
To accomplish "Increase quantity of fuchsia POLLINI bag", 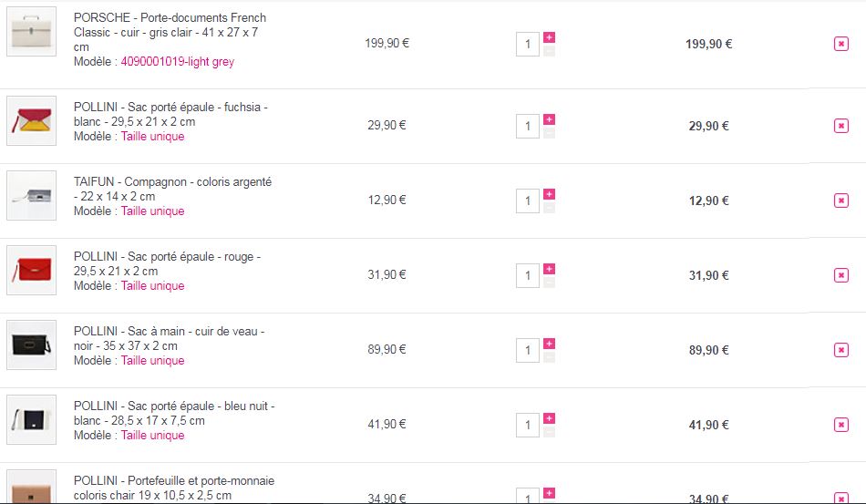I will 549,119.
